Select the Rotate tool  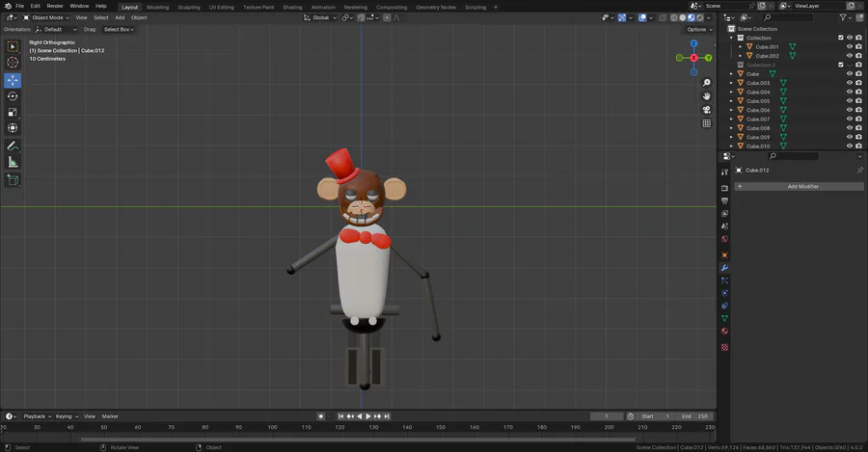coord(13,96)
